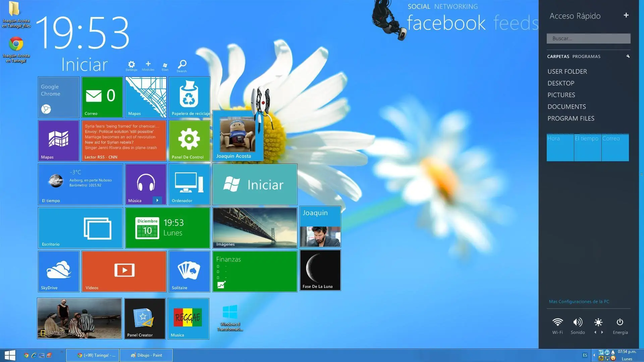Open the El tiempo weather tile
Image resolution: width=644 pixels, height=362 pixels.
coord(80,184)
